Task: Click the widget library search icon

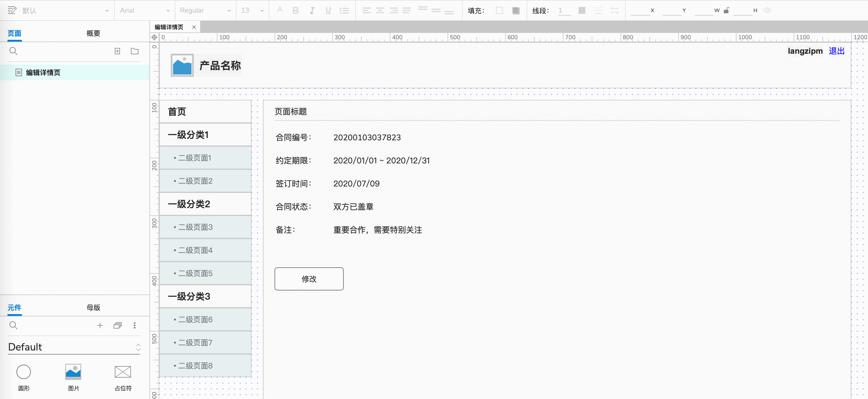Action: point(14,325)
